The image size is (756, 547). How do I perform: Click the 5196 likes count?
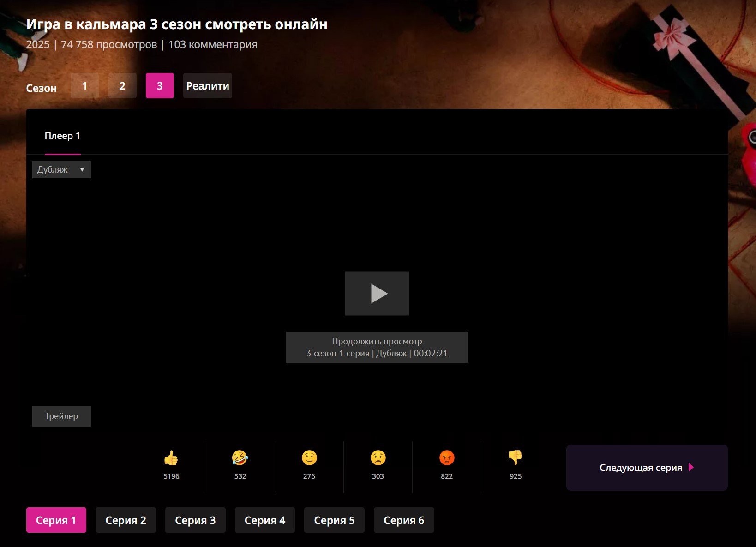click(x=171, y=476)
